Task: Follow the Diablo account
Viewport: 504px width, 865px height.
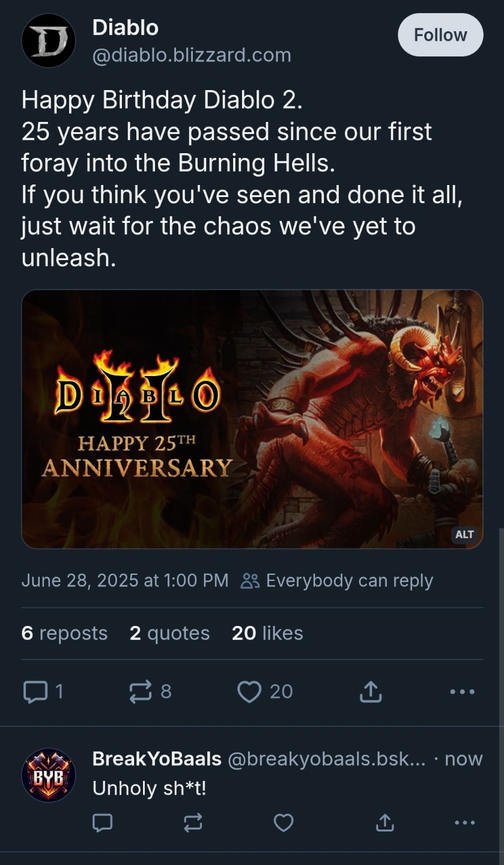Action: (x=440, y=35)
